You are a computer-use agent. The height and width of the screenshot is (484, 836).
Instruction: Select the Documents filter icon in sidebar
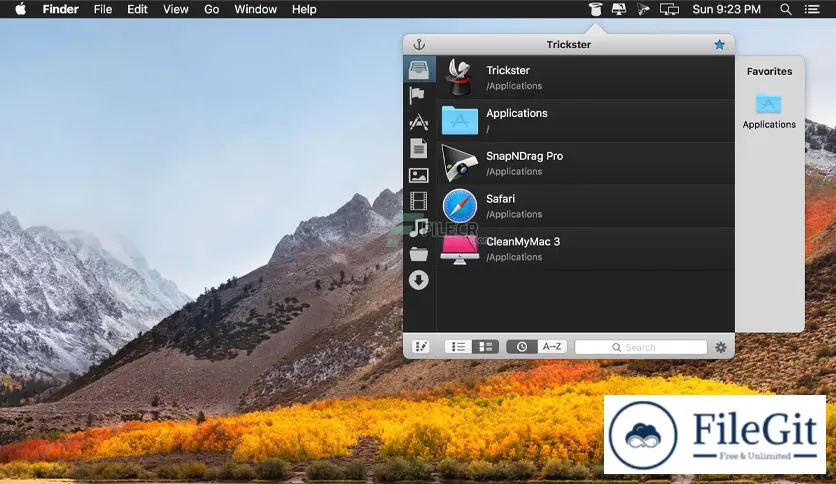point(419,148)
